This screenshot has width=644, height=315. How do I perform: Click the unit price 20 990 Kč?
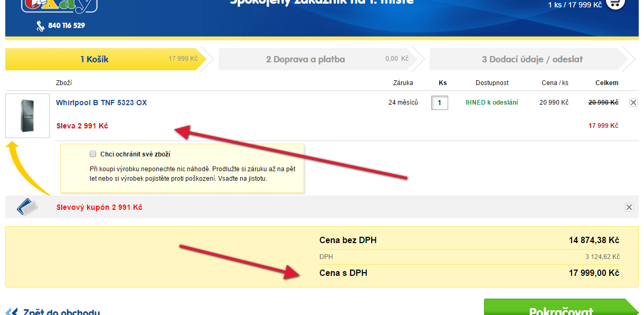[x=554, y=103]
